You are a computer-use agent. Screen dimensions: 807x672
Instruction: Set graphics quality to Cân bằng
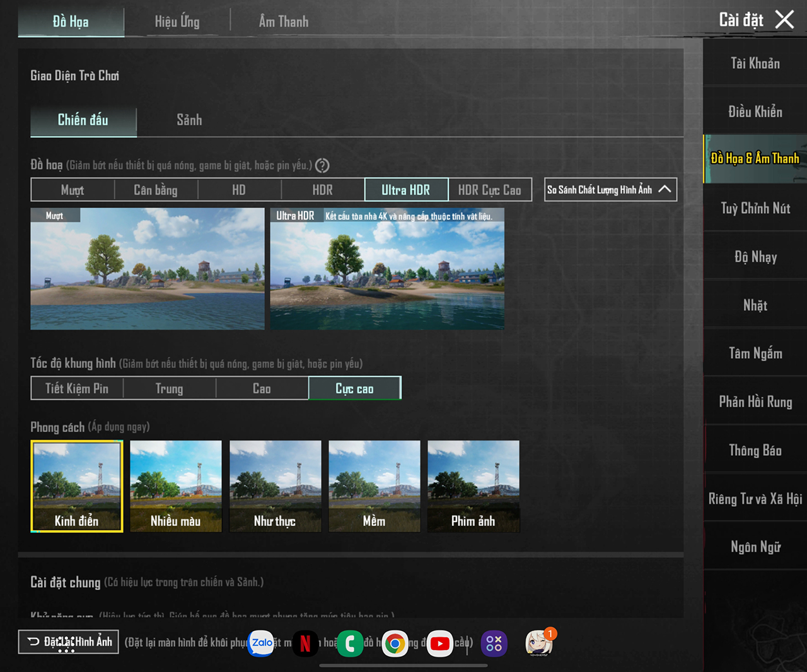point(156,190)
